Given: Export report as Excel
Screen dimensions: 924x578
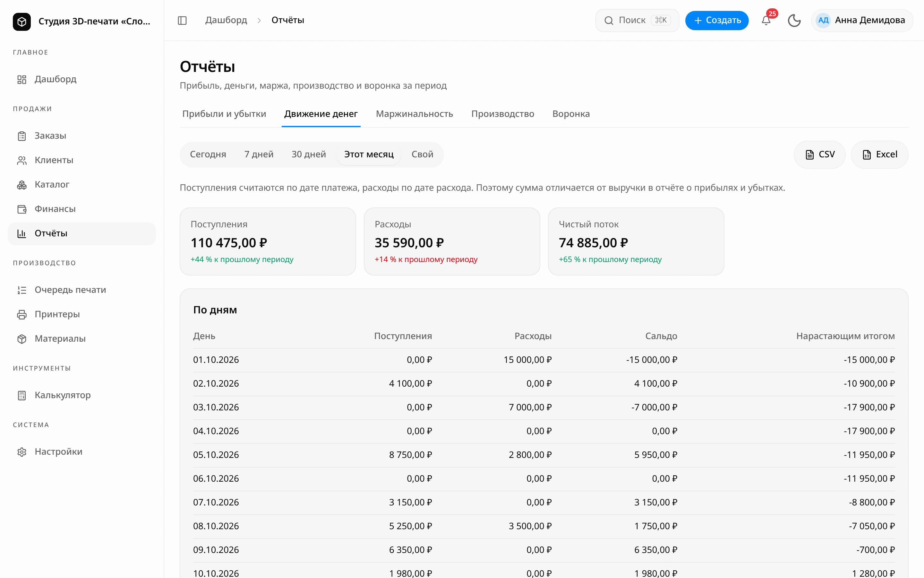Looking at the screenshot, I should click(x=879, y=154).
